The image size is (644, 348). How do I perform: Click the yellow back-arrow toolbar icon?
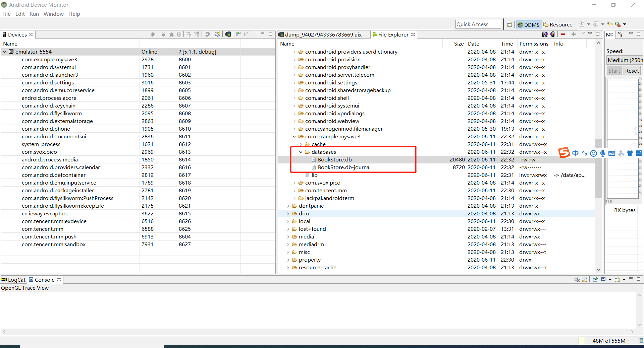tap(610, 24)
